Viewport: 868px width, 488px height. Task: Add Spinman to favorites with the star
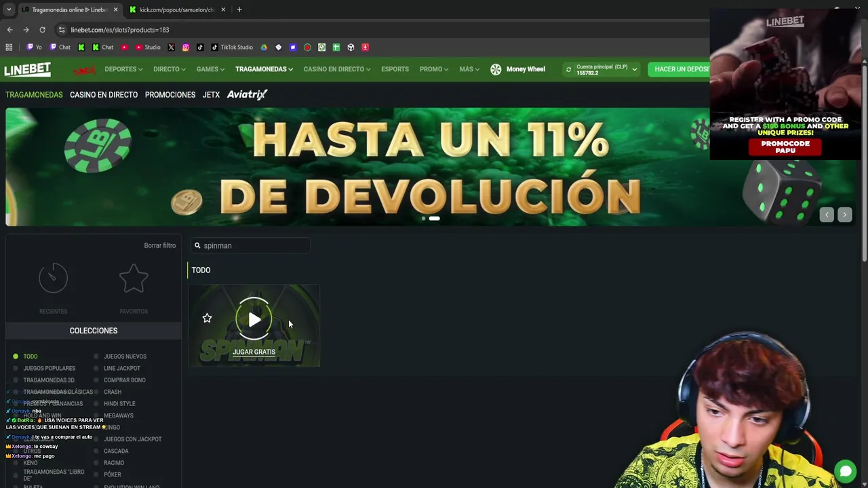pyautogui.click(x=207, y=318)
